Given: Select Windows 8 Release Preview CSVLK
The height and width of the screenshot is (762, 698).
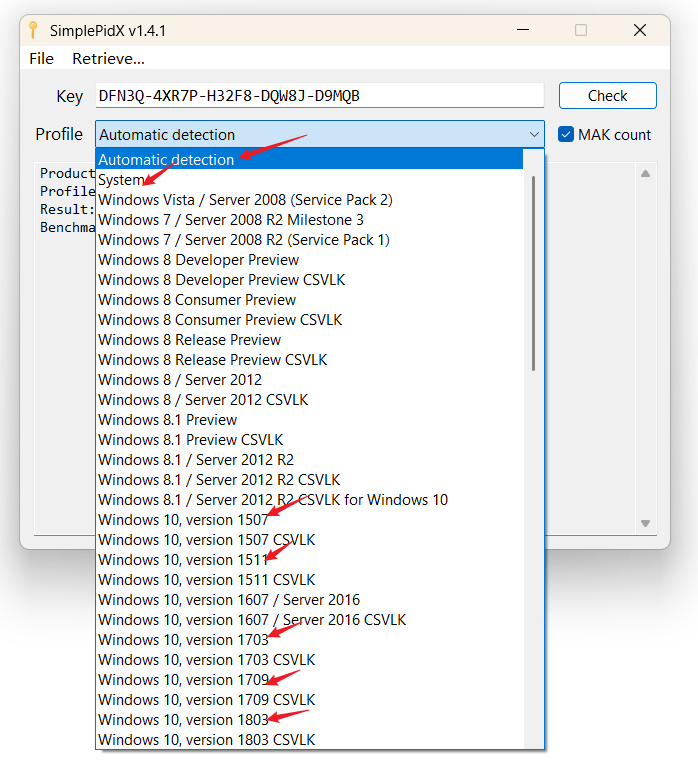Looking at the screenshot, I should pyautogui.click(x=309, y=359).
